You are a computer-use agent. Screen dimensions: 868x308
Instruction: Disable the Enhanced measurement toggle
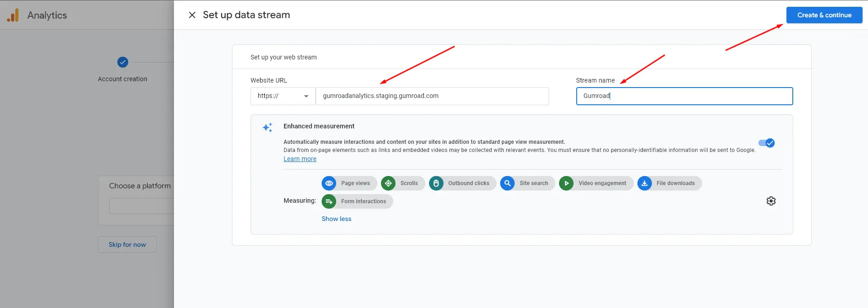click(x=767, y=143)
